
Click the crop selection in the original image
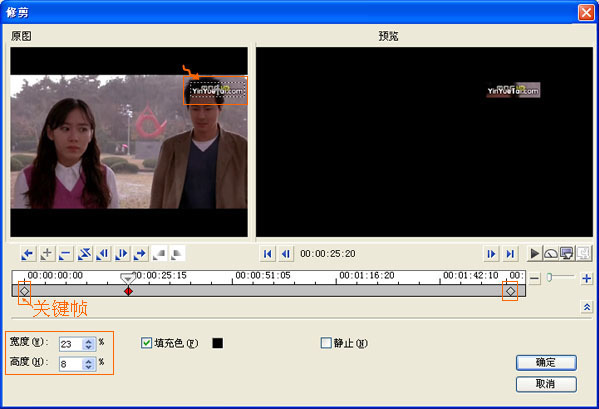pyautogui.click(x=218, y=90)
